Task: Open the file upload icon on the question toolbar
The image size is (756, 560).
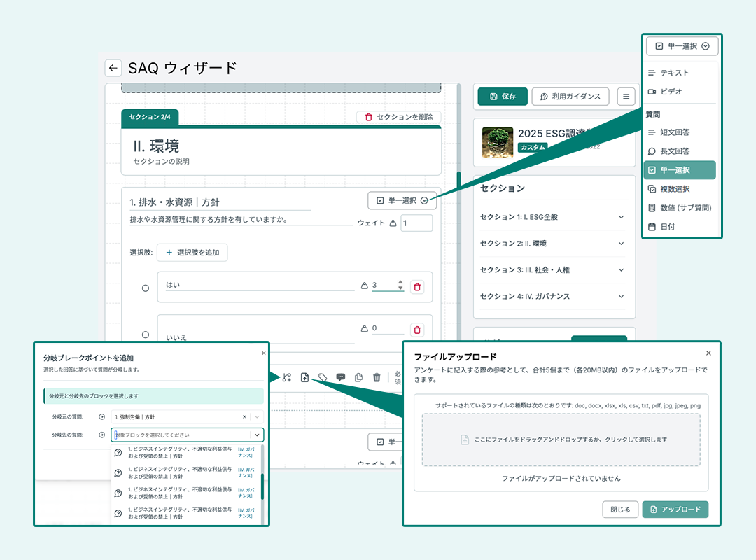Action: click(x=304, y=377)
